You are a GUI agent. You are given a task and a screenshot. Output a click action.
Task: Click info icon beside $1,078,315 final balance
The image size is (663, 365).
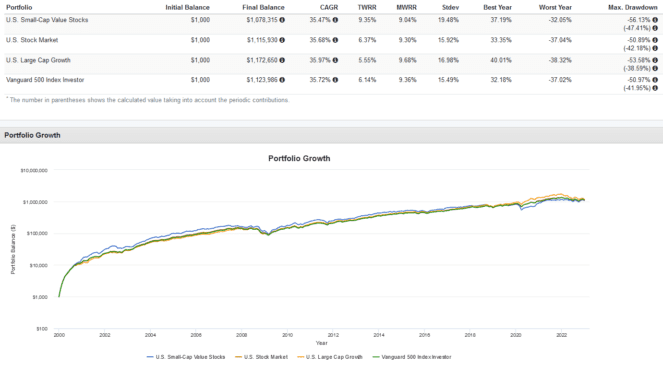pos(282,20)
